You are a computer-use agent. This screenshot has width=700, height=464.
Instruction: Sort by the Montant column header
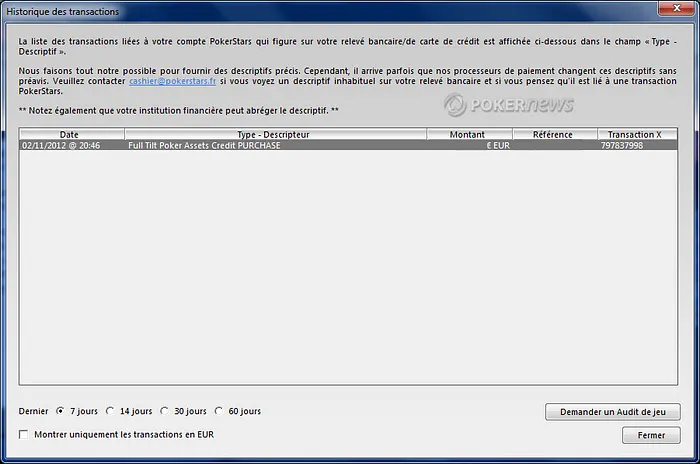pos(469,134)
